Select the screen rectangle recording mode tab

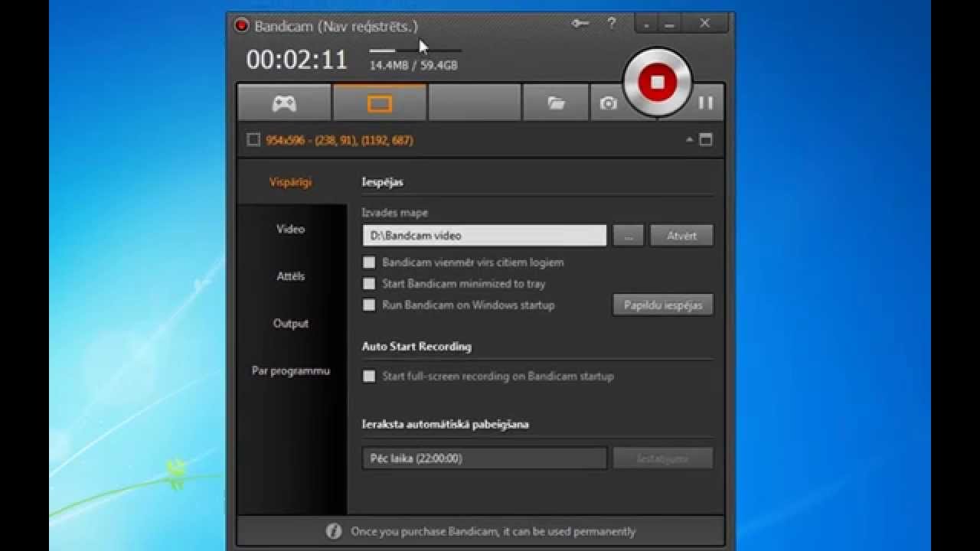coord(380,103)
